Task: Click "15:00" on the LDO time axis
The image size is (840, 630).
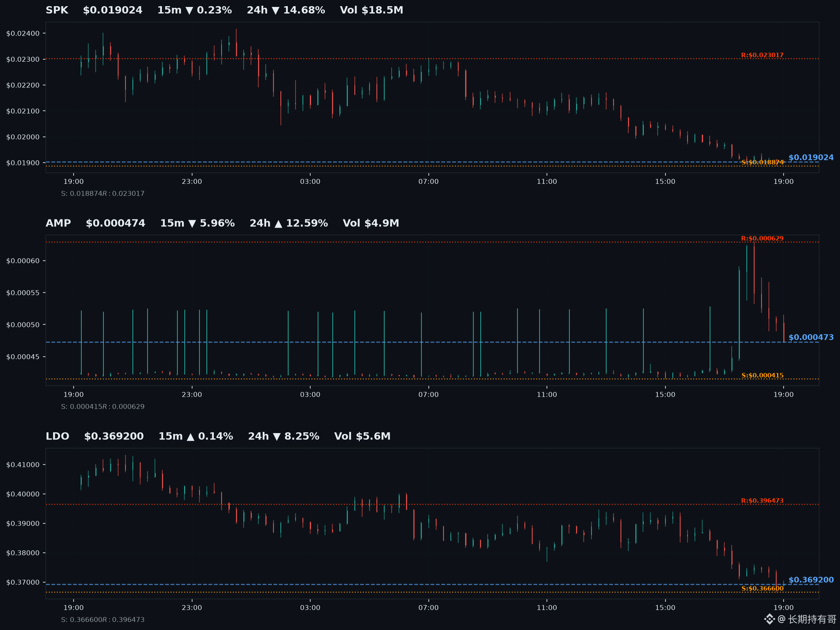Action: [665, 608]
